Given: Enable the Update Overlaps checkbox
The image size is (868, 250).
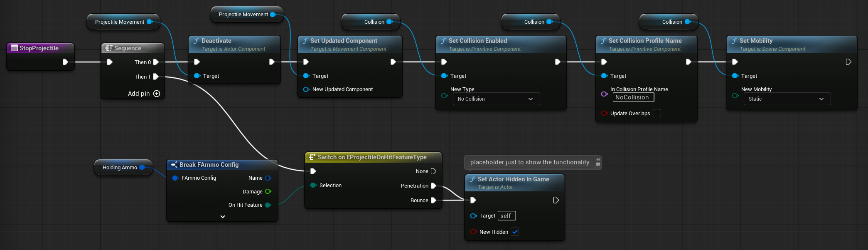Looking at the screenshot, I should (x=657, y=113).
